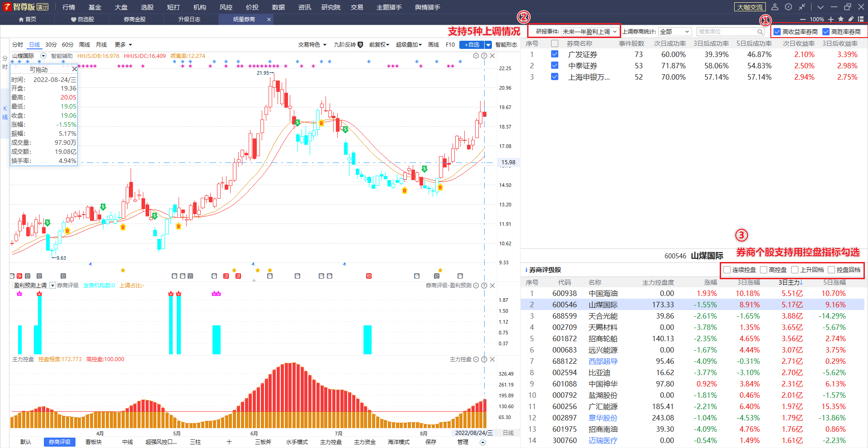Close the 明星券商 tab

269,19
